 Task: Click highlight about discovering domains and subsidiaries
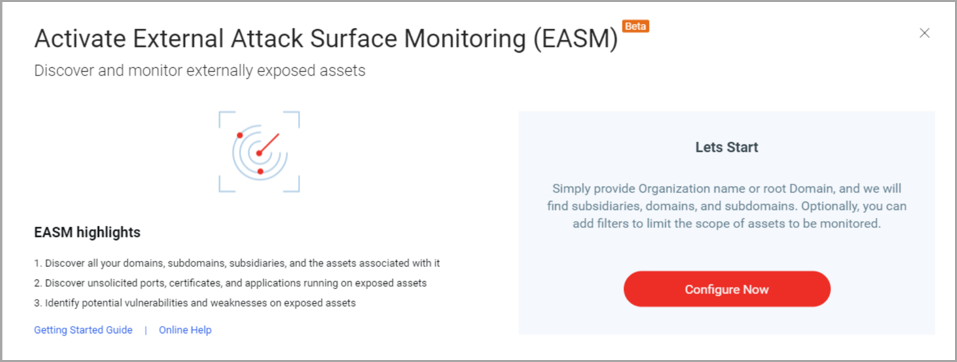[x=237, y=264]
